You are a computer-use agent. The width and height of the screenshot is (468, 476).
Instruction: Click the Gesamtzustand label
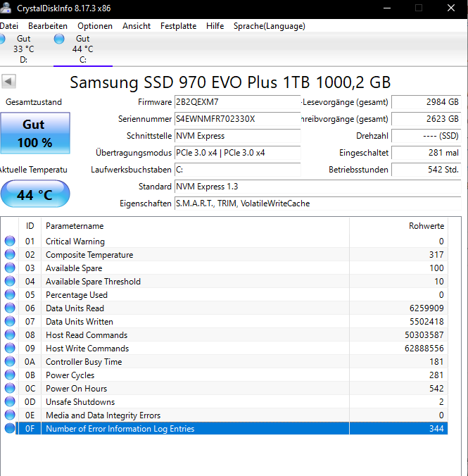(x=34, y=102)
